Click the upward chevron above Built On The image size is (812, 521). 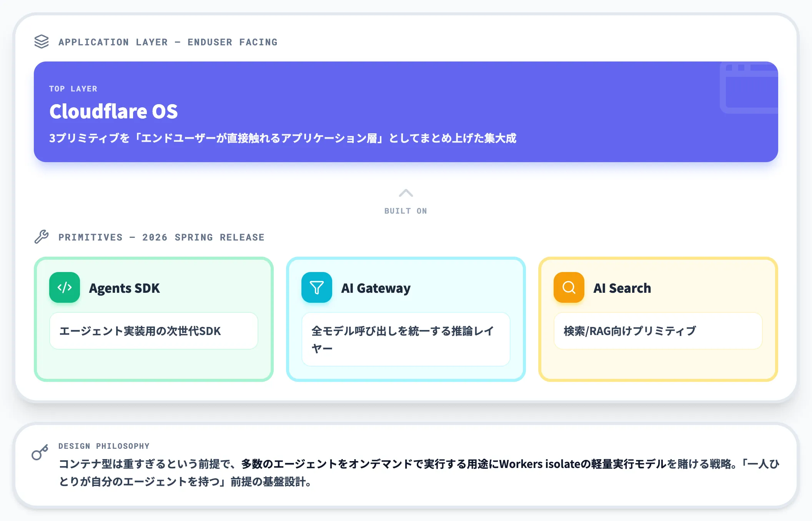tap(406, 193)
